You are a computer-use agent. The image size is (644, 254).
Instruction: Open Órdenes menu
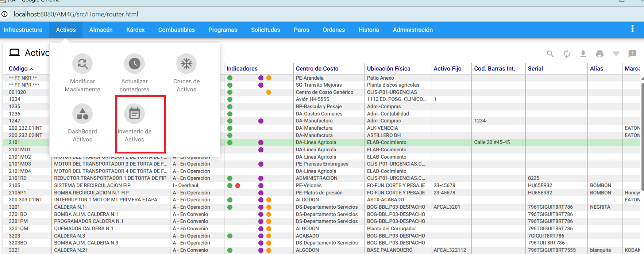334,30
